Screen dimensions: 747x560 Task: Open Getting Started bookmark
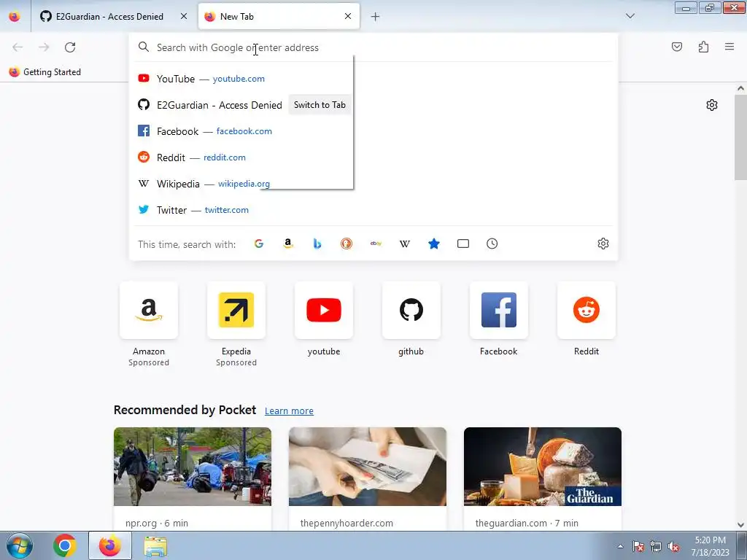point(44,72)
